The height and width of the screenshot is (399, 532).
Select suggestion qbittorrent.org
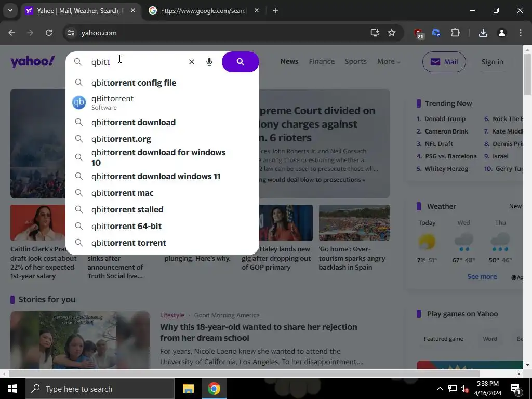[162, 139]
